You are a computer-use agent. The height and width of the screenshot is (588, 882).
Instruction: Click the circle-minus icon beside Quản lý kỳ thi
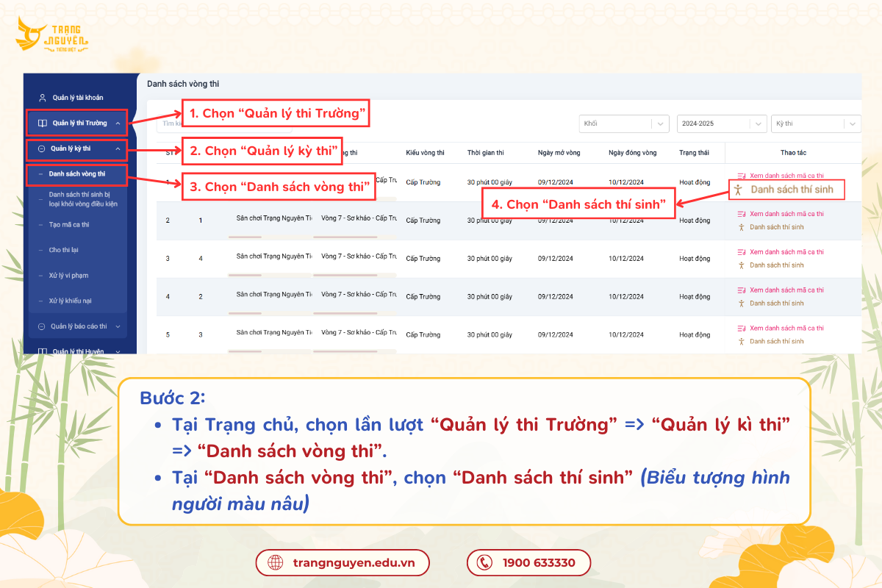click(42, 148)
